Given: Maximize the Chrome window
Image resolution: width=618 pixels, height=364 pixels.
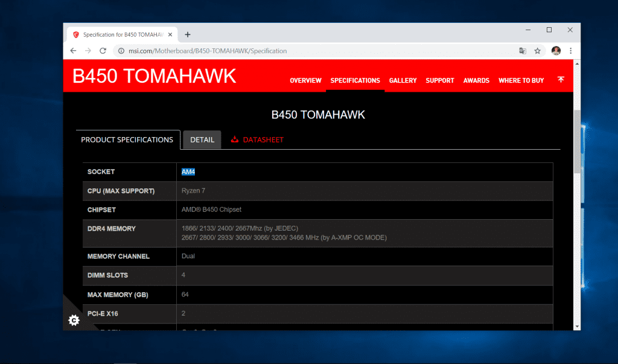Looking at the screenshot, I should click(x=549, y=30).
